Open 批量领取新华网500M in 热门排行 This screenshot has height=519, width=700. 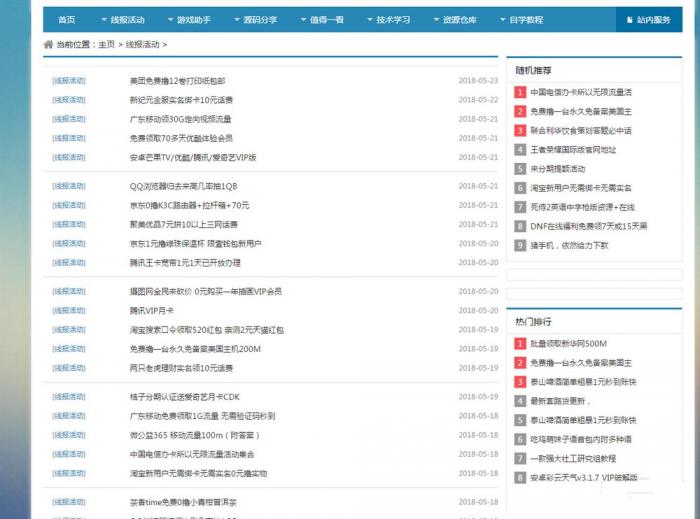(x=568, y=344)
